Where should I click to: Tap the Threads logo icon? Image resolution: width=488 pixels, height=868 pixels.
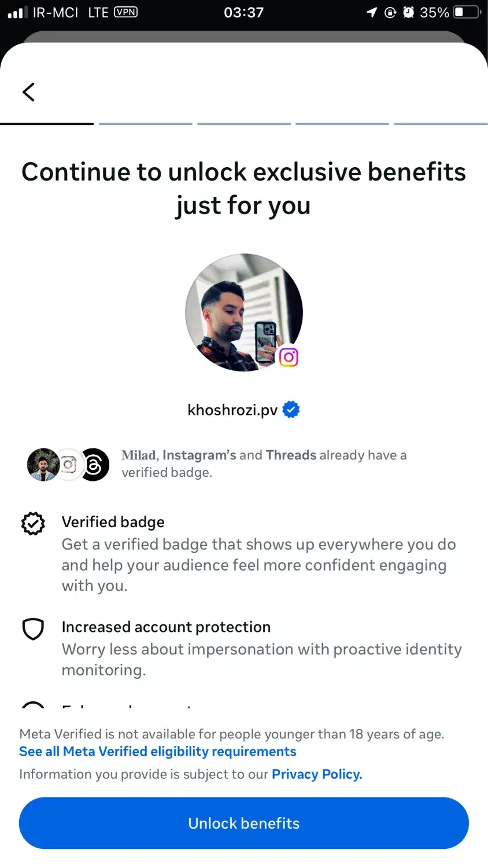click(94, 464)
